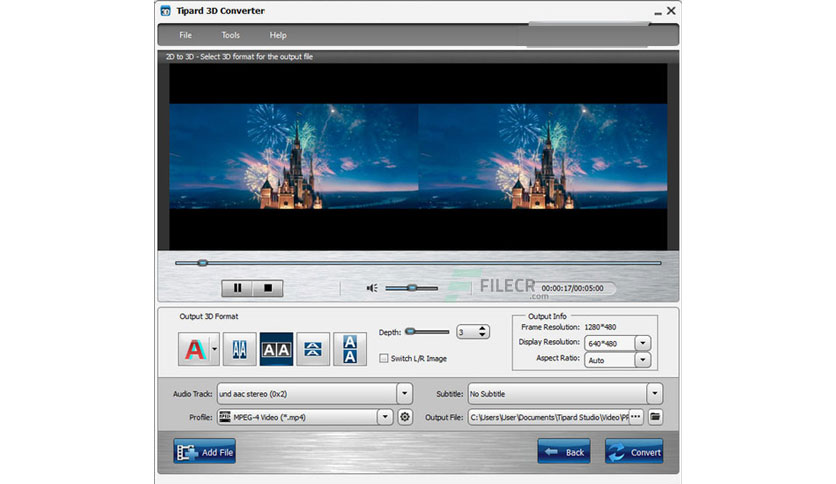
Task: Open the File menu
Action: (185, 35)
